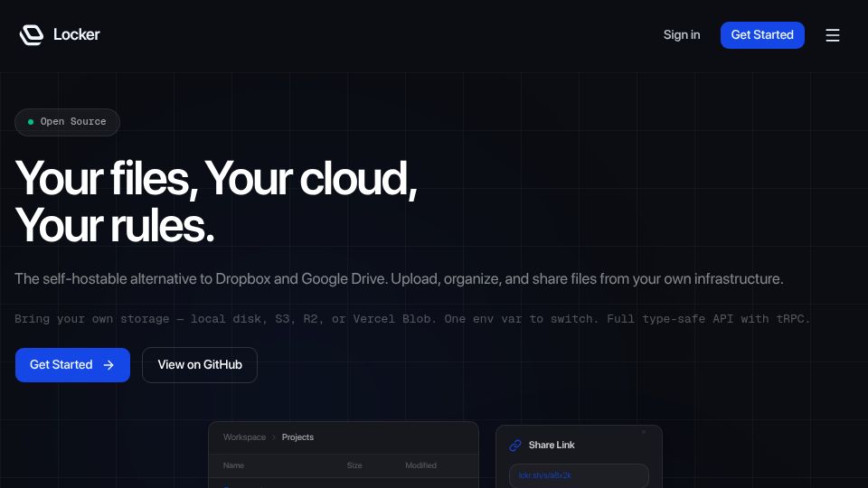Image resolution: width=868 pixels, height=488 pixels.
Task: Click the breadcrumb chevron after Workspace
Action: click(273, 437)
